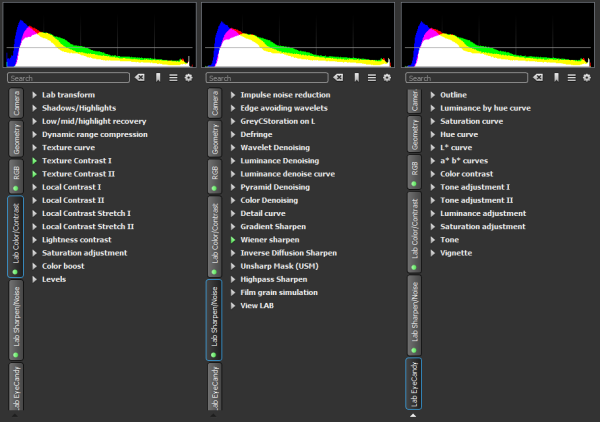This screenshot has width=600, height=422.
Task: Click the bookmark icon in left panel
Action: 159,77
